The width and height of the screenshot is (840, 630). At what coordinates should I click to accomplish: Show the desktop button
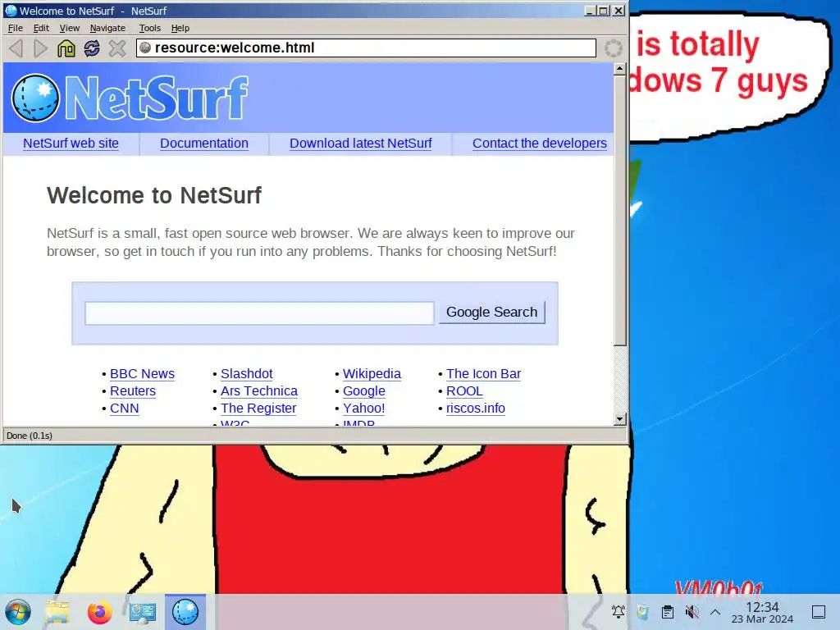[819, 611]
